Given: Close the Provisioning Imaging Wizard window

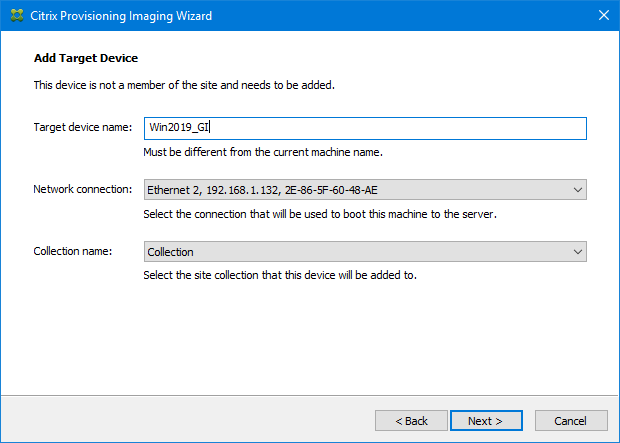Looking at the screenshot, I should 603,16.
